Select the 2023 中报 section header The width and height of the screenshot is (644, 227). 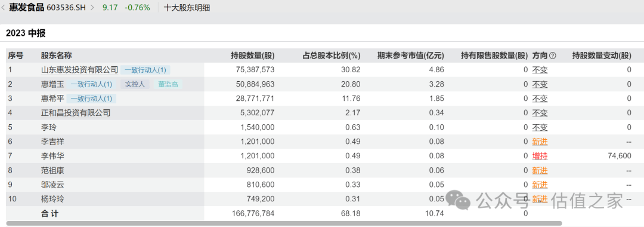[26, 33]
